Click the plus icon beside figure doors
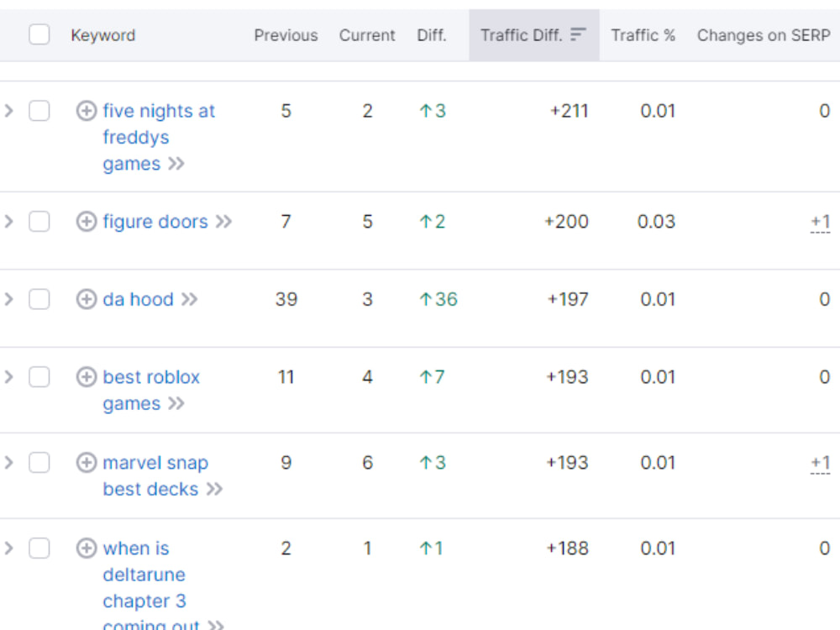 click(x=87, y=221)
